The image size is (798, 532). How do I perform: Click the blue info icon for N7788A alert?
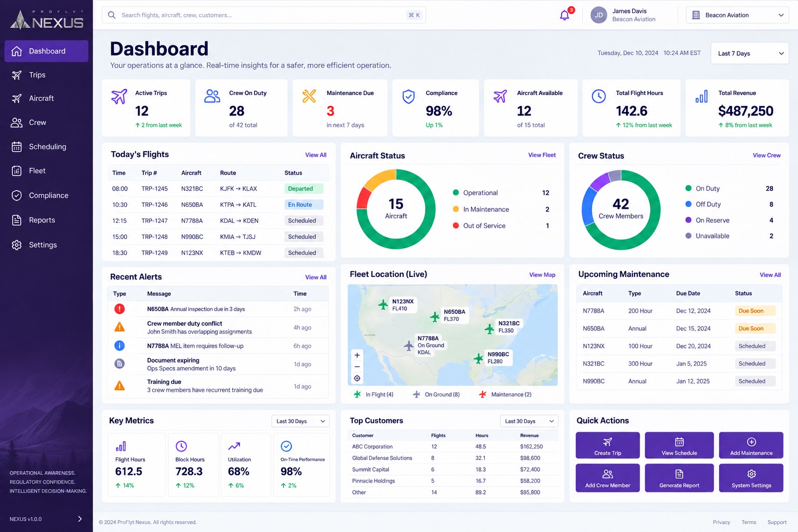point(119,345)
